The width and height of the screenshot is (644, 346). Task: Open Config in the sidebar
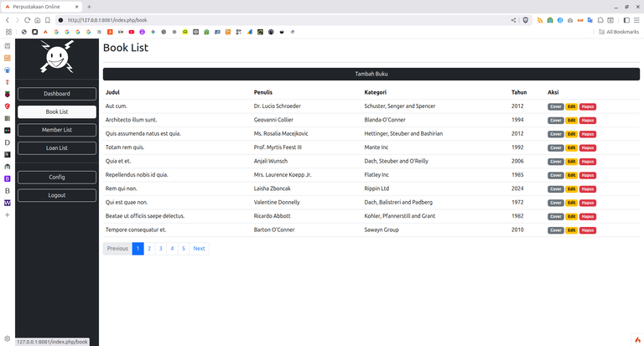(57, 178)
